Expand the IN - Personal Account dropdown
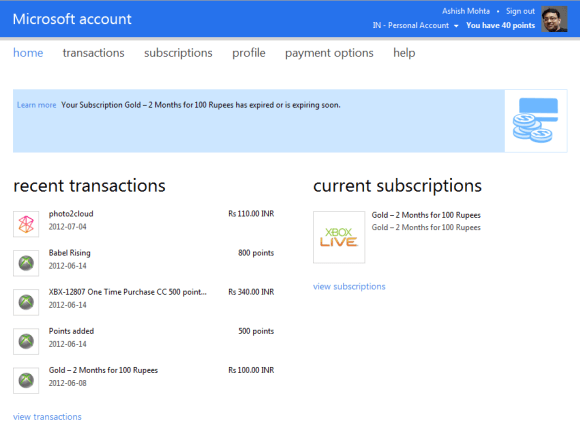 415,26
